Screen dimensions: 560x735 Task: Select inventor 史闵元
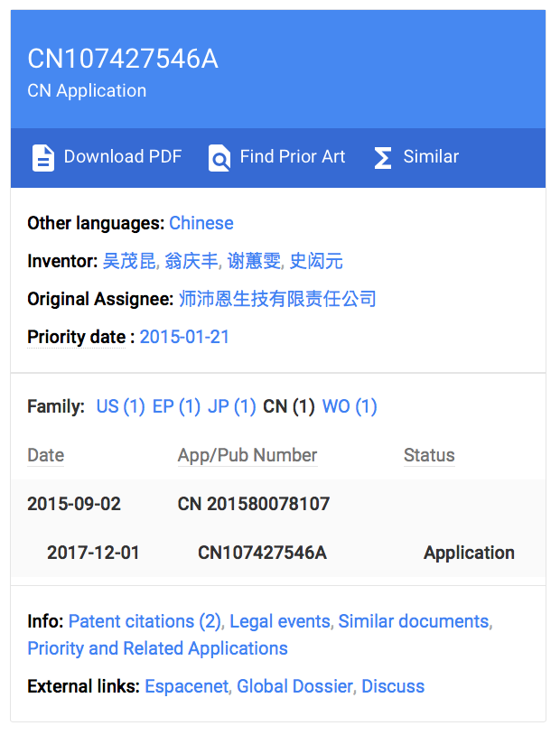pos(316,261)
